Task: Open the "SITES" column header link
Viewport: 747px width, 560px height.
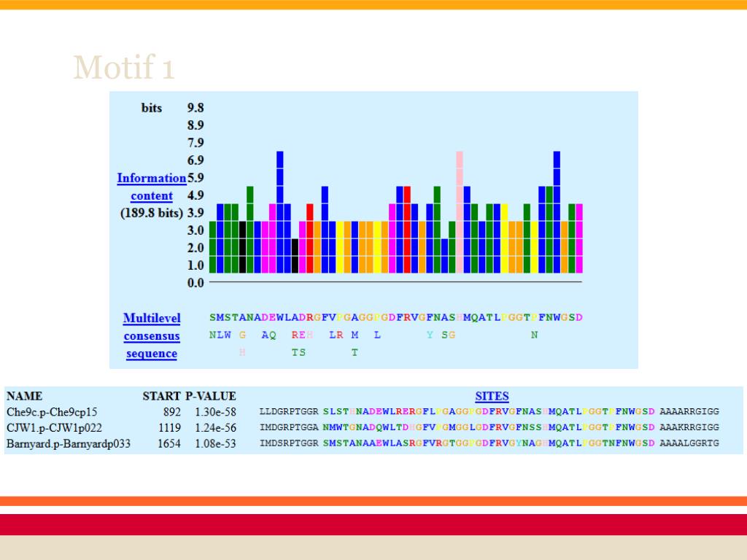Action: [492, 397]
